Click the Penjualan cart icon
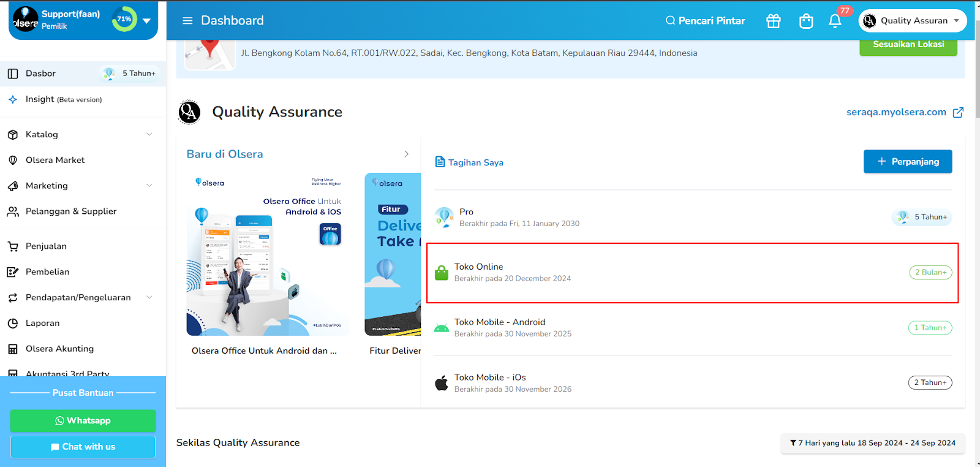 pyautogui.click(x=13, y=247)
